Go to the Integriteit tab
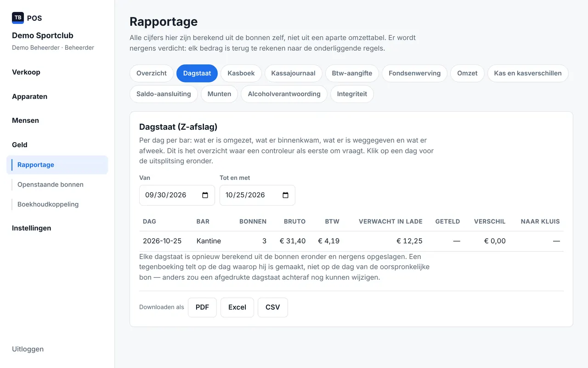This screenshot has width=588, height=368. [x=352, y=94]
